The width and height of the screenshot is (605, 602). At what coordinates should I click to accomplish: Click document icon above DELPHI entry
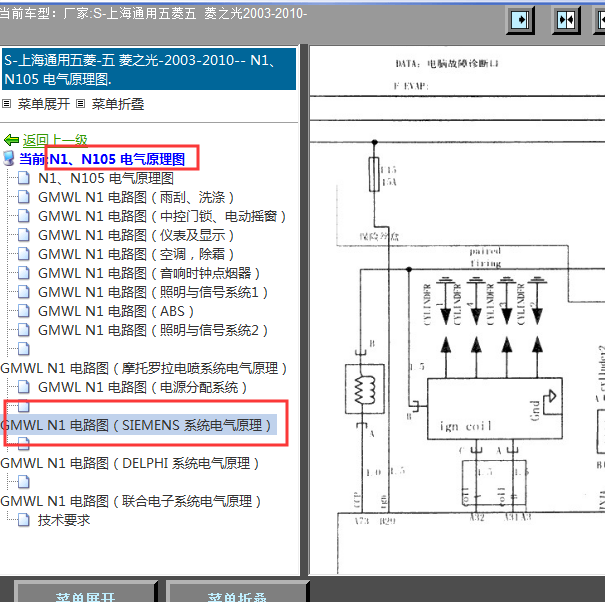point(24,444)
